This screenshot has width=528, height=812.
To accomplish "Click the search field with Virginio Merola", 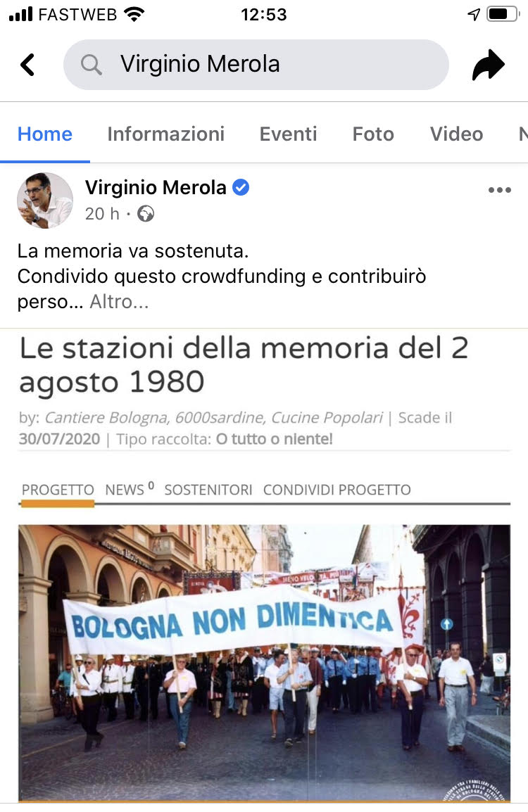I will (x=256, y=65).
